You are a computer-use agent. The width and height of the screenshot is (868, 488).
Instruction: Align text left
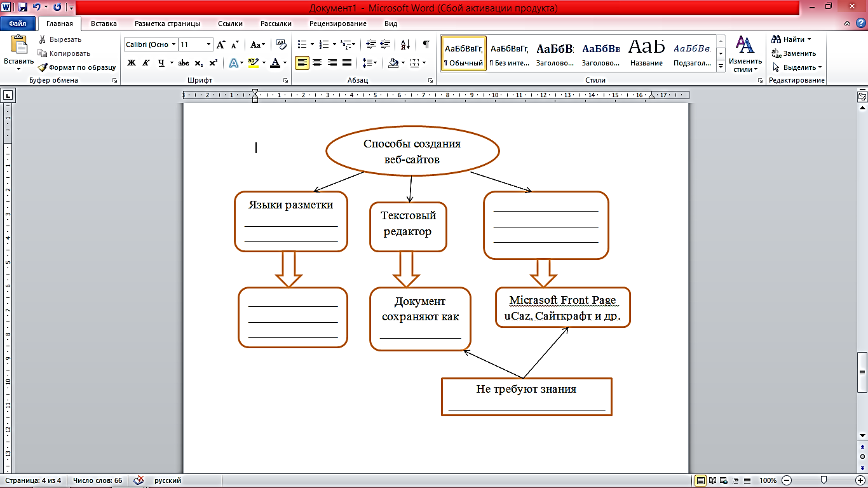point(302,62)
